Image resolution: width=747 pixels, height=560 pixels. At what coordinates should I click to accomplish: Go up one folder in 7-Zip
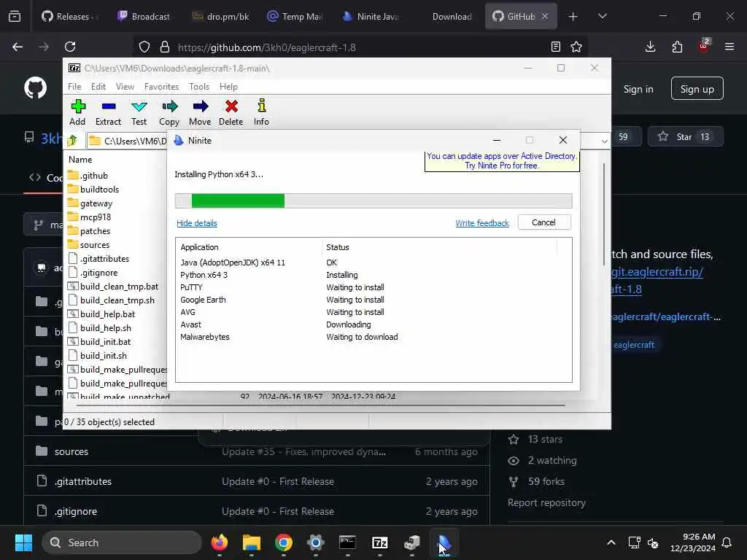tap(72, 141)
